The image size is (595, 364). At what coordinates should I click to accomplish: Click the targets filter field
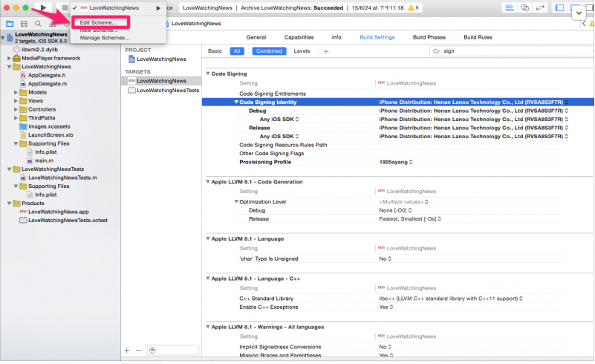pyautogui.click(x=172, y=351)
